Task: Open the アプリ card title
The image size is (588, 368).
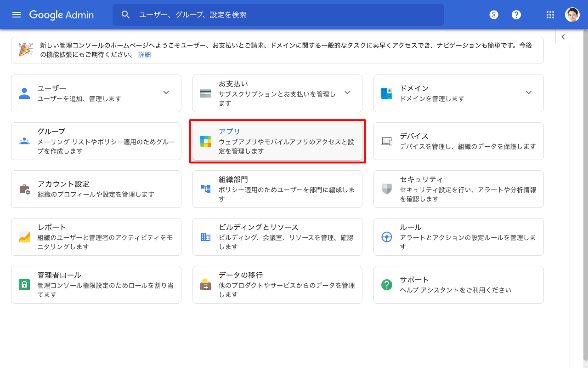Action: pyautogui.click(x=230, y=132)
